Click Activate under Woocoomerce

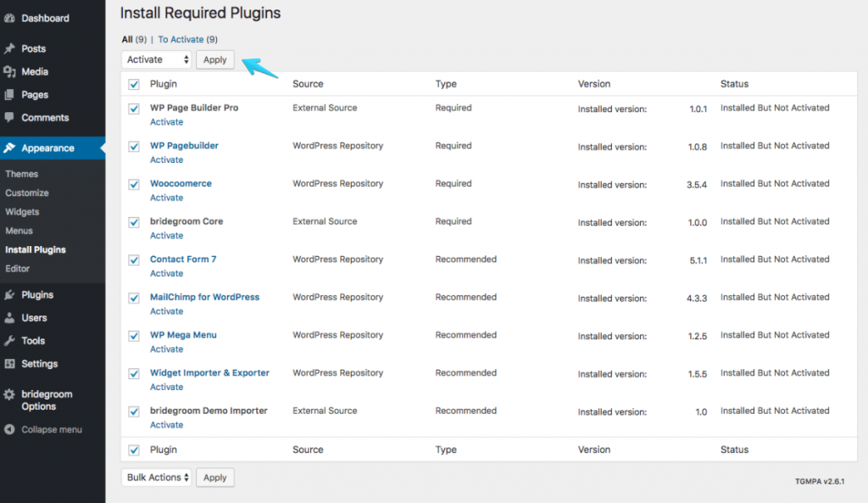[x=167, y=198]
